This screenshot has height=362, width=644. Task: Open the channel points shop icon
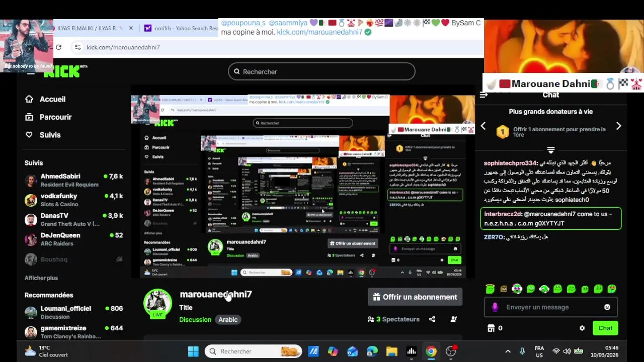pyautogui.click(x=491, y=328)
